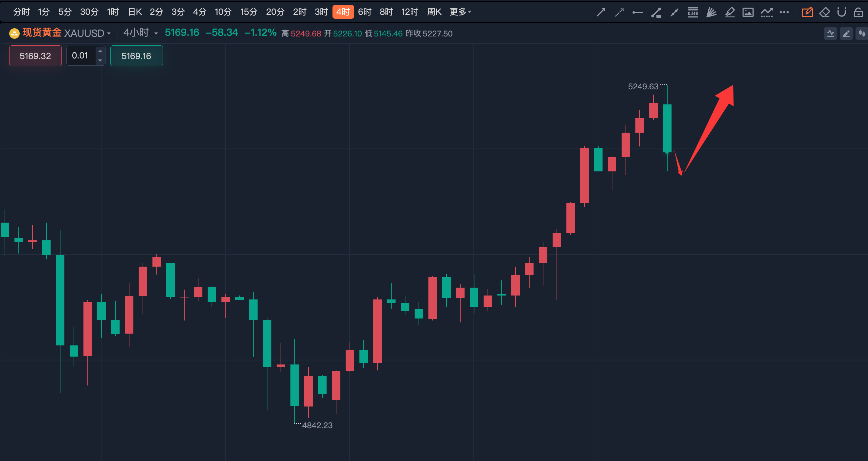
Task: Open the 4小时 interval dropdown
Action: point(156,34)
